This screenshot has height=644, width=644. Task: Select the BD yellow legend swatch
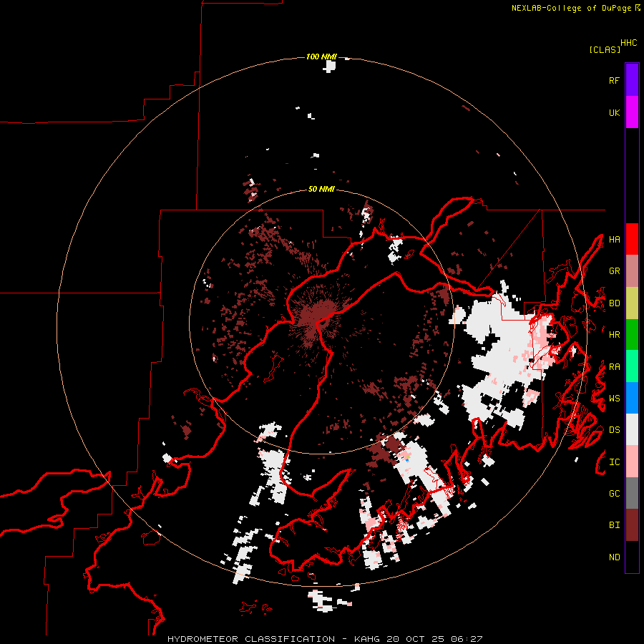click(x=632, y=303)
